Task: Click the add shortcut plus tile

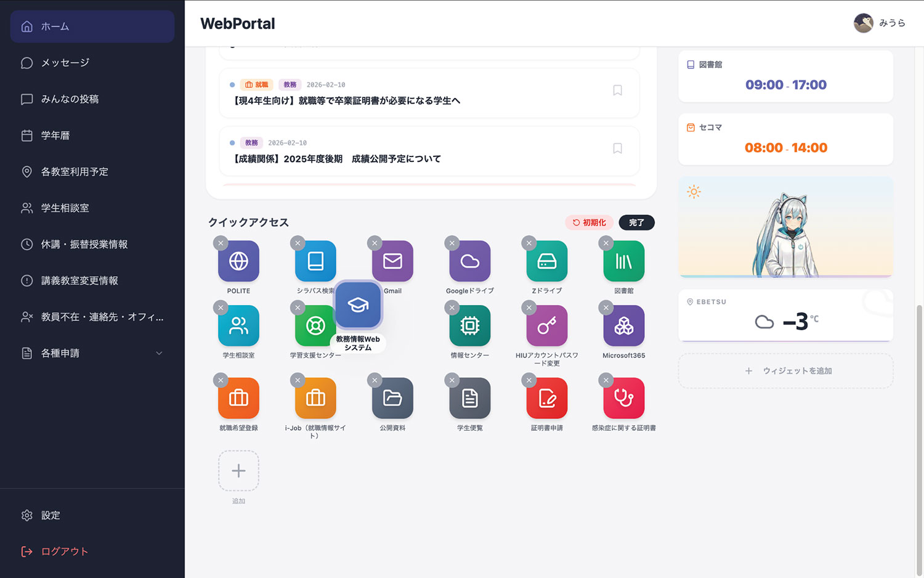Action: (x=238, y=471)
